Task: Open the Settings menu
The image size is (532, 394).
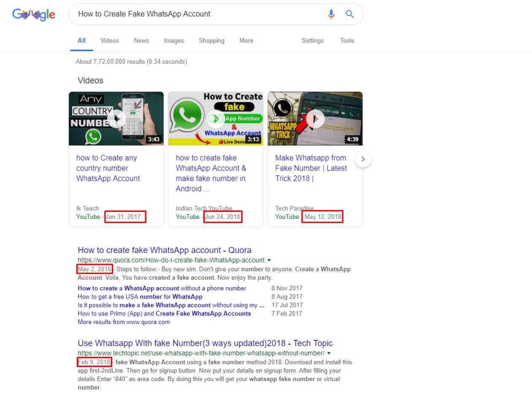Action: (313, 41)
